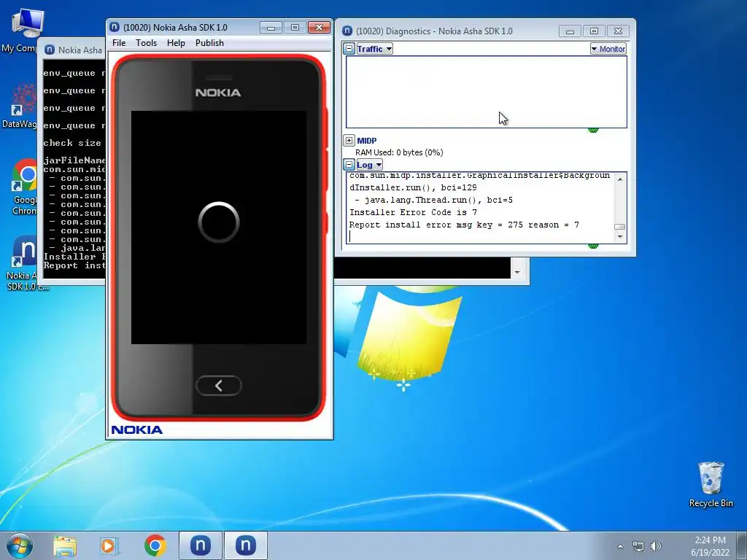Open the Monitor dropdown
Screen dimensions: 747x560
pyautogui.click(x=608, y=49)
